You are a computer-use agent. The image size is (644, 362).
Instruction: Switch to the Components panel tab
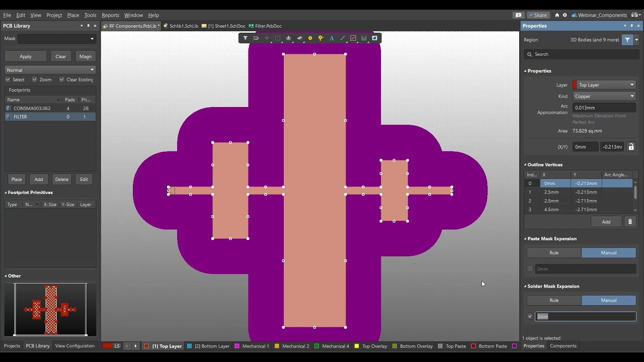[x=563, y=346]
